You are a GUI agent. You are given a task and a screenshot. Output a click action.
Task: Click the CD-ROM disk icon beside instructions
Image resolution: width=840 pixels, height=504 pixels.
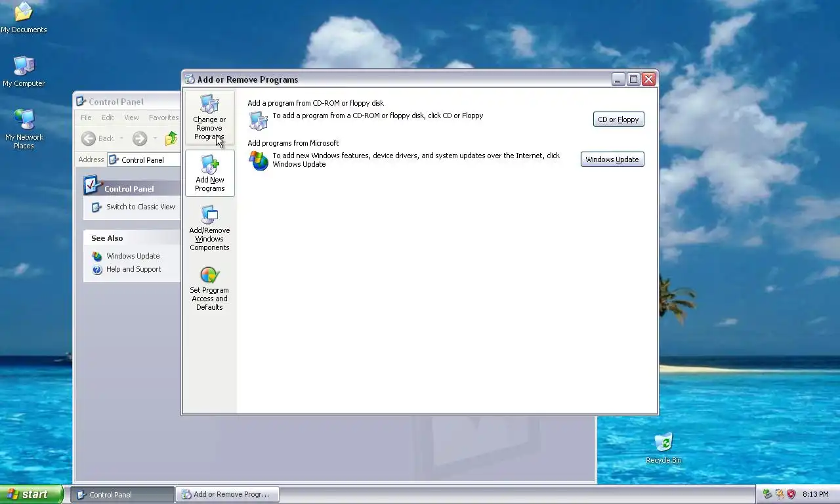[x=259, y=121]
